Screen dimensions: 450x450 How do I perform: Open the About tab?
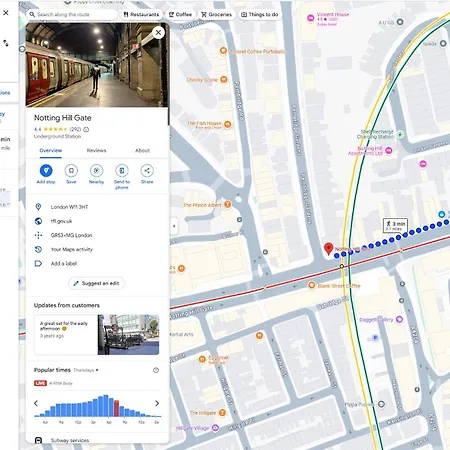click(142, 150)
